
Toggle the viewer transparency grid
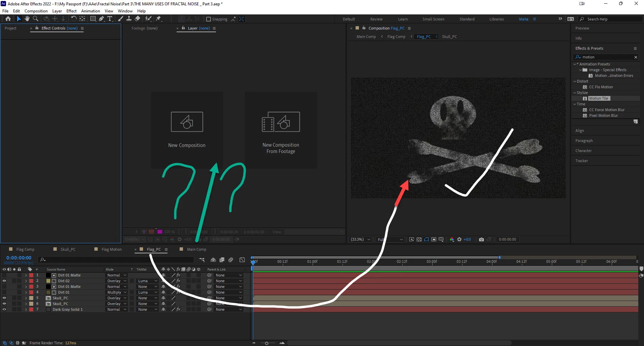tap(419, 239)
